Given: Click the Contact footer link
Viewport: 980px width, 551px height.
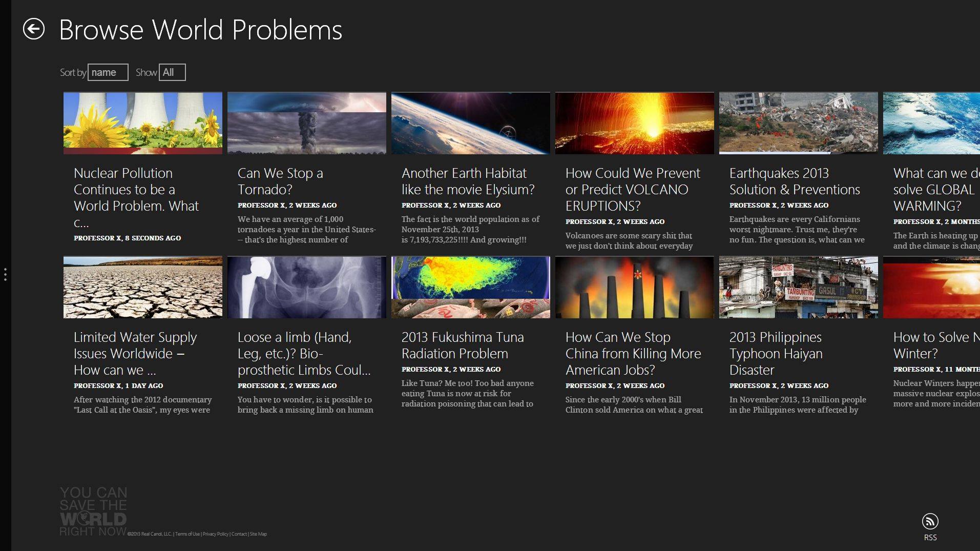Looking at the screenshot, I should 239,534.
